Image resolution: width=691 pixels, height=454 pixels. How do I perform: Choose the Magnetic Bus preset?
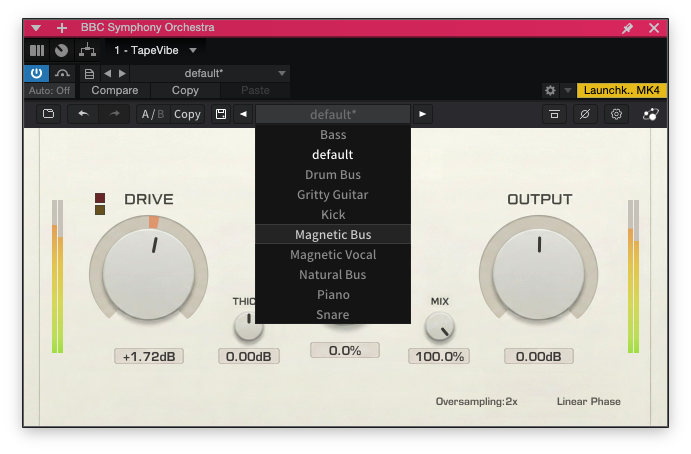[x=333, y=234]
